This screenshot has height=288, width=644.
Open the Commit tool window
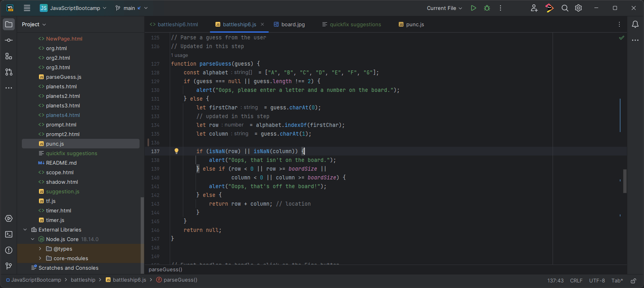pos(9,40)
